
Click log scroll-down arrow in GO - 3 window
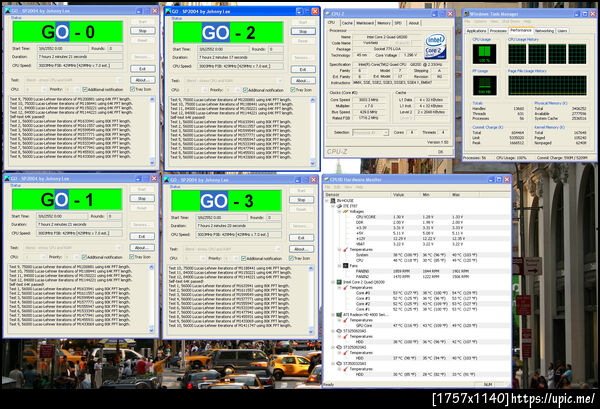coord(311,331)
